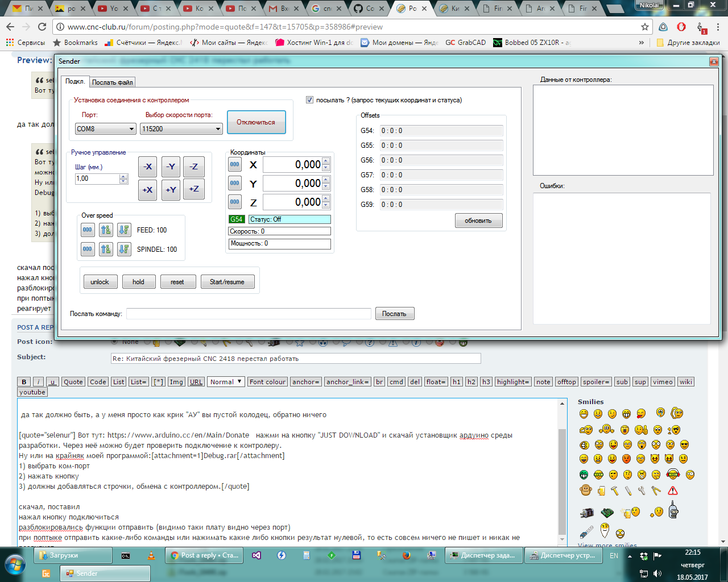
Task: Click the Code BBCode button
Action: tap(98, 382)
